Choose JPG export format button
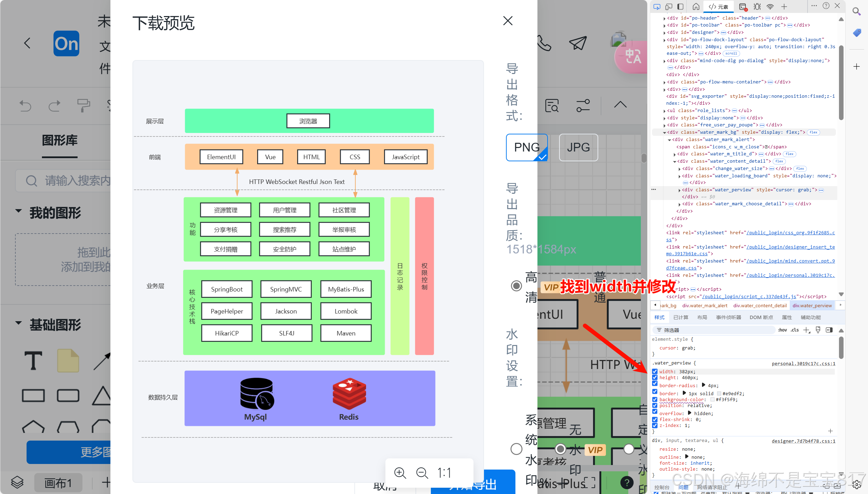868x494 pixels. pos(578,147)
